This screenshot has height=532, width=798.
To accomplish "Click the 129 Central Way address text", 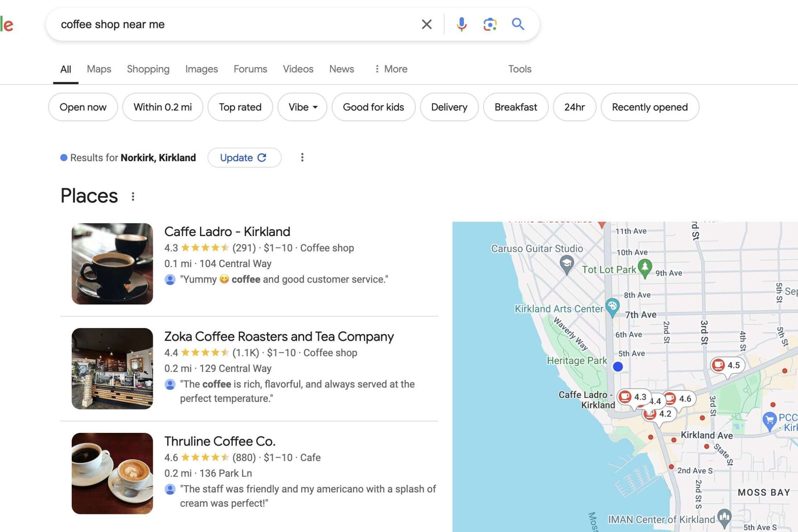I will point(235,368).
